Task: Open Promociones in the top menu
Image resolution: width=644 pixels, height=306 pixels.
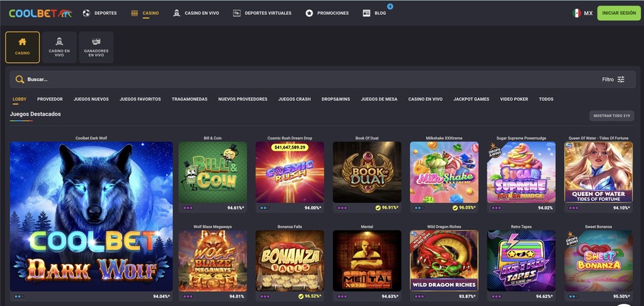Action: [327, 13]
